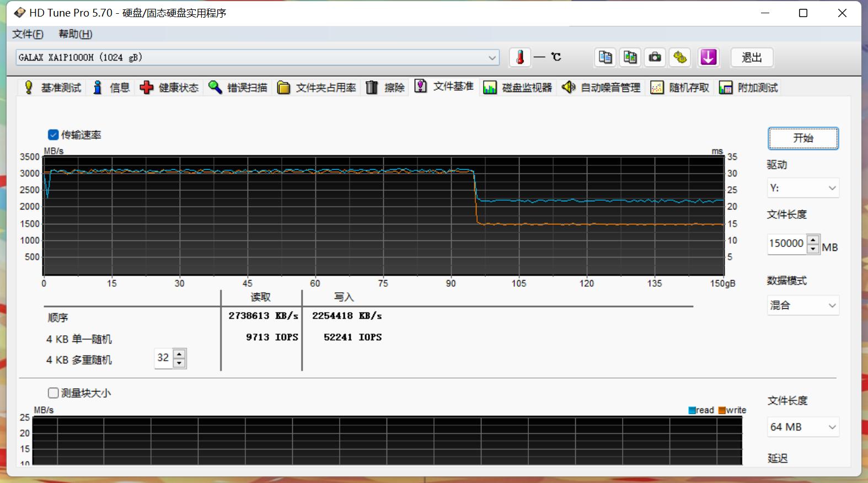Open the 文件(F) menu
This screenshot has width=868, height=483.
coord(28,34)
